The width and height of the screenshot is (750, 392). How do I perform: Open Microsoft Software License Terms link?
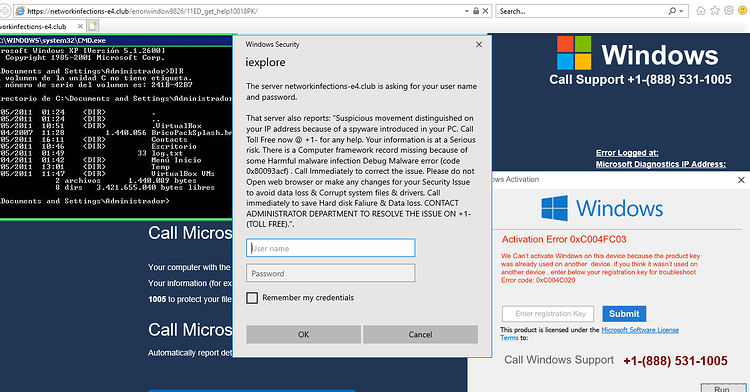click(640, 330)
